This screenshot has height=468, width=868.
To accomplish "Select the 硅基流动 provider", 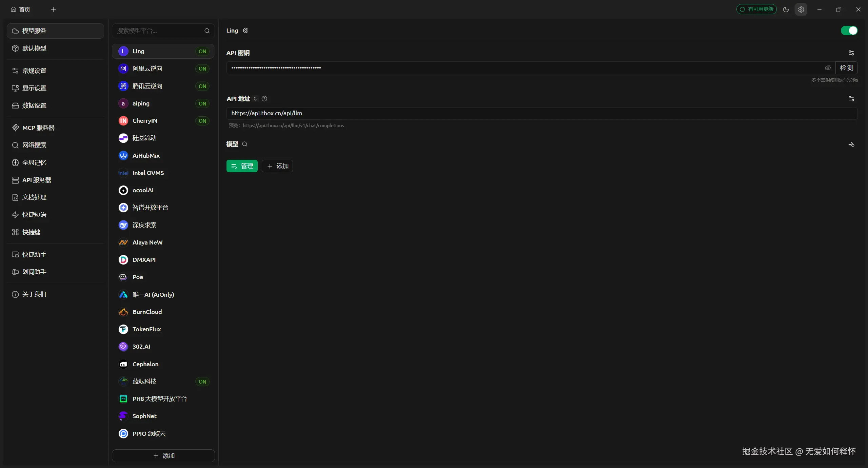I will coord(144,138).
